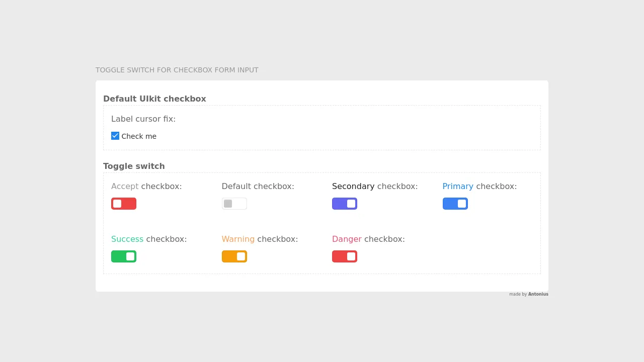The width and height of the screenshot is (644, 362).
Task: Toggle the orange Warning switch
Action: pyautogui.click(x=234, y=256)
